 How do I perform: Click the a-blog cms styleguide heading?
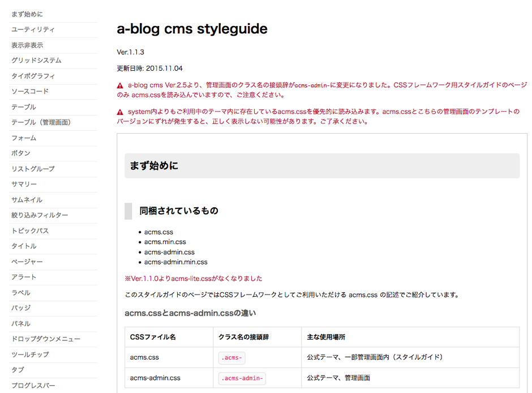click(x=192, y=29)
